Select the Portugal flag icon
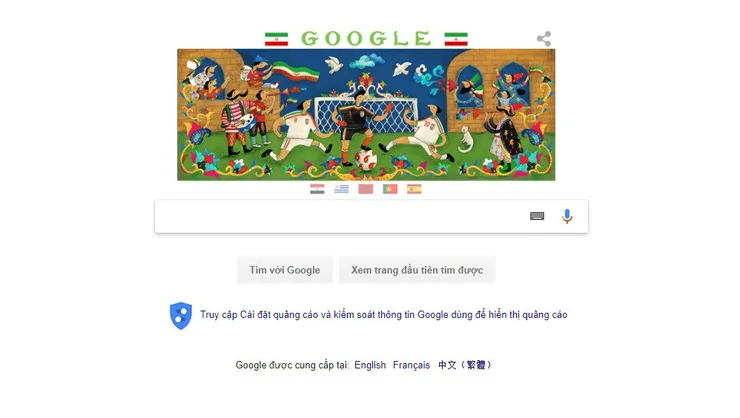This screenshot has width=740, height=418. click(x=390, y=189)
